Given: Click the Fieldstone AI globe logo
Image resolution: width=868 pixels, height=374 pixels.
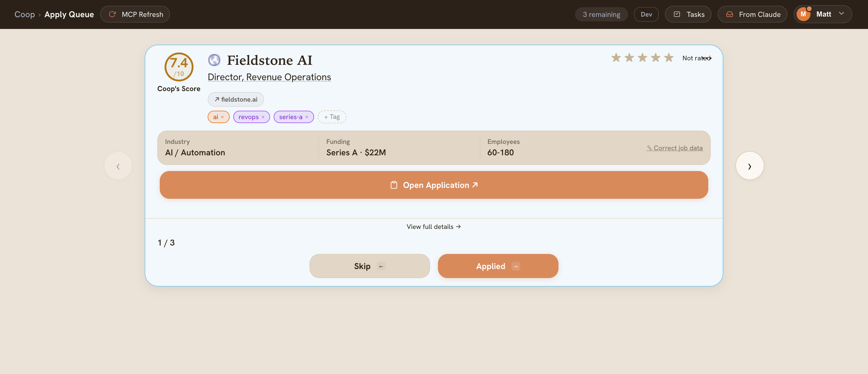Looking at the screenshot, I should [214, 60].
